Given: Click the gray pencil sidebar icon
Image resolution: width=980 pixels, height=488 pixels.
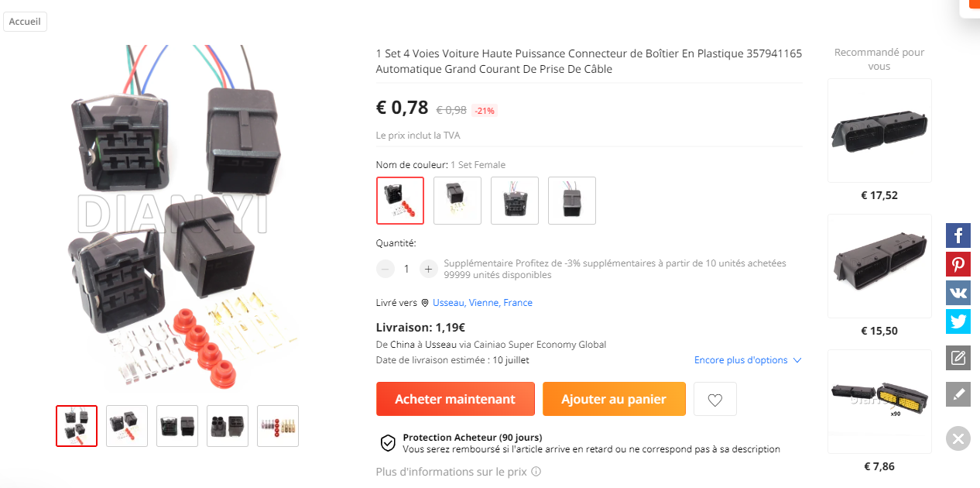Looking at the screenshot, I should coord(958,394).
